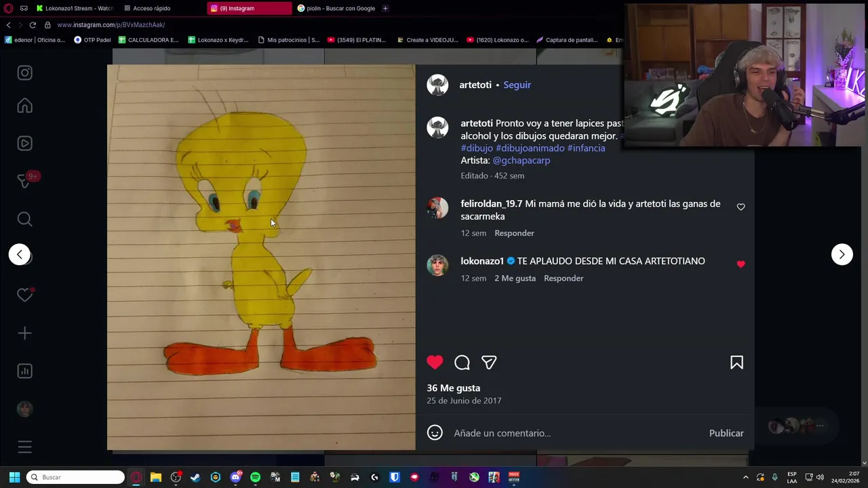Create new post with plus icon
This screenshot has width=868, height=488.
point(25,333)
